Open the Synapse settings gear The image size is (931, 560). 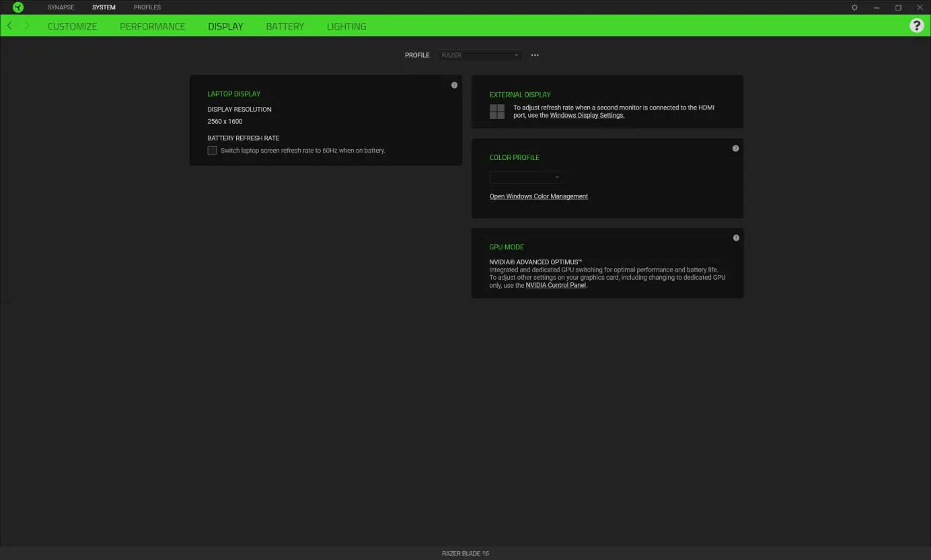pos(854,7)
